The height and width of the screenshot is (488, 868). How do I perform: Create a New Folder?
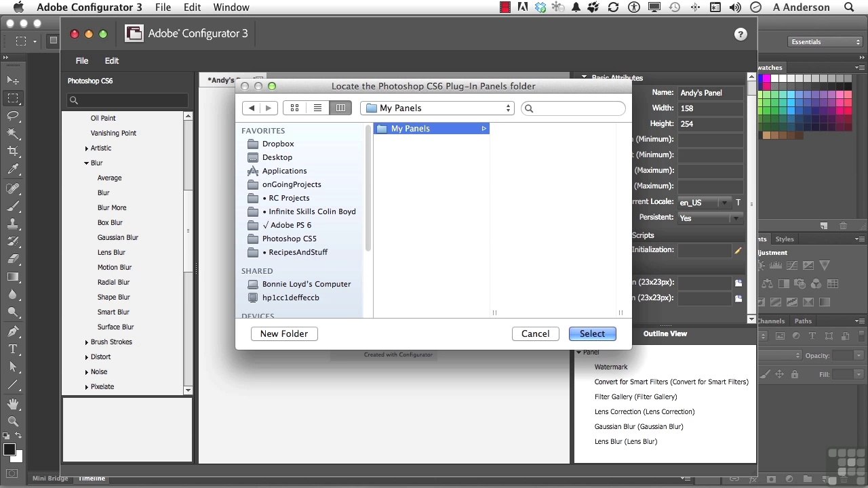(284, 333)
